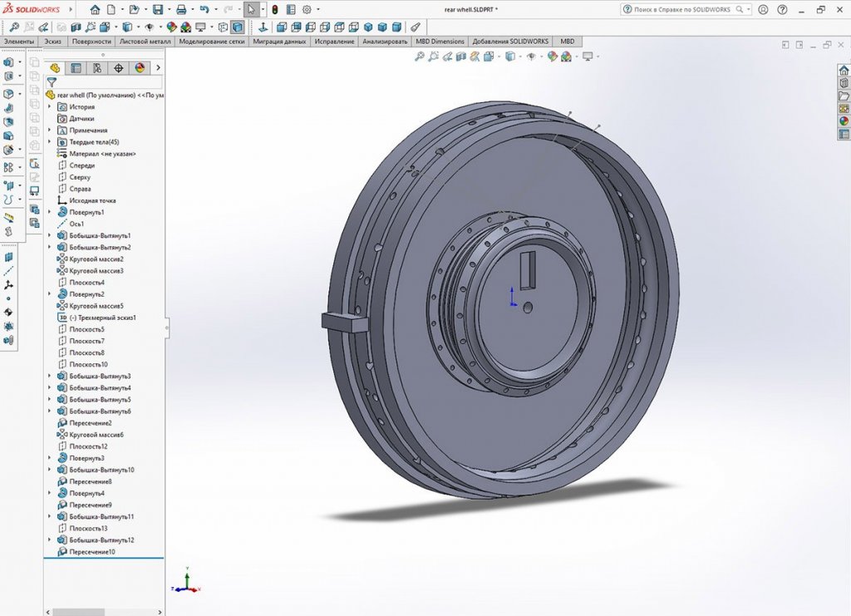Click the Print icon in the top toolbar
851x616 pixels.
pyautogui.click(x=181, y=10)
